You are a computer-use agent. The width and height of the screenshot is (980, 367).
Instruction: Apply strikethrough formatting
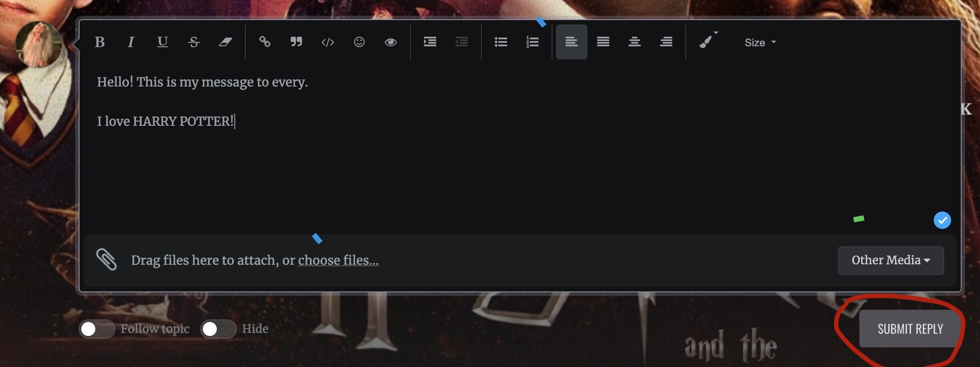click(194, 42)
